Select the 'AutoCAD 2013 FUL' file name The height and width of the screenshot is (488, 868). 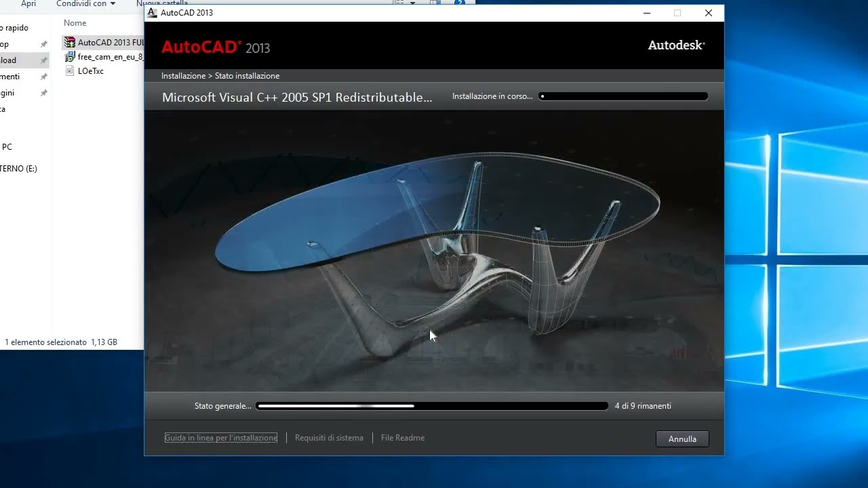(111, 43)
